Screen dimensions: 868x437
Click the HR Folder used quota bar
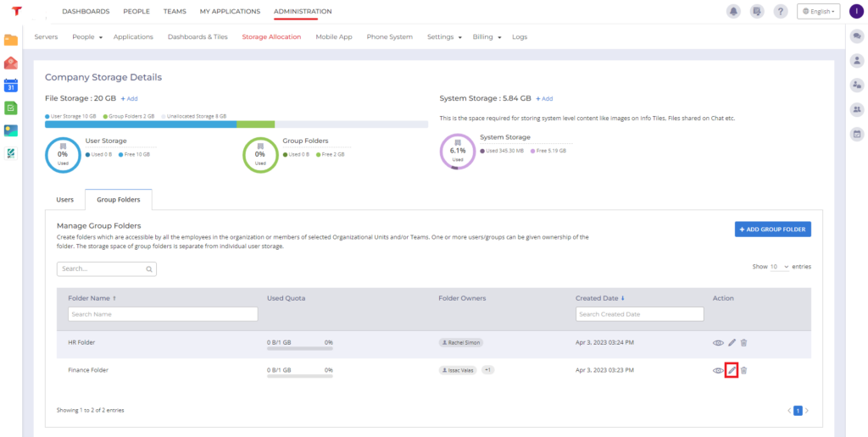click(299, 348)
